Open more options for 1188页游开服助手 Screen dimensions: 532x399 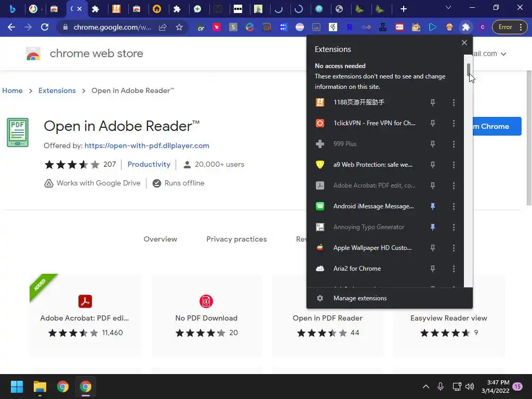coord(454,102)
